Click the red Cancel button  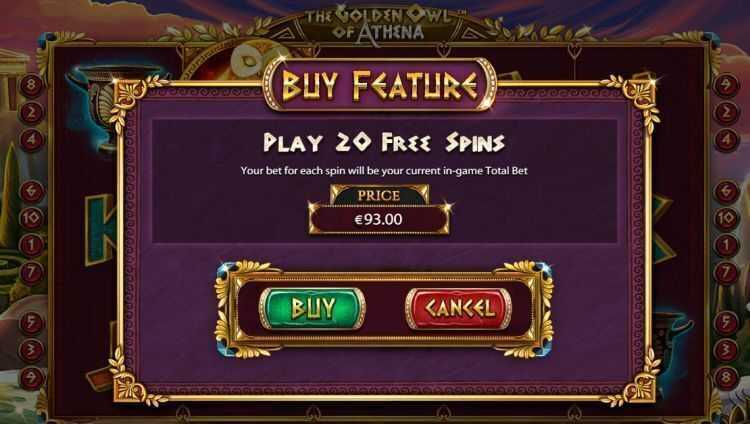459,309
